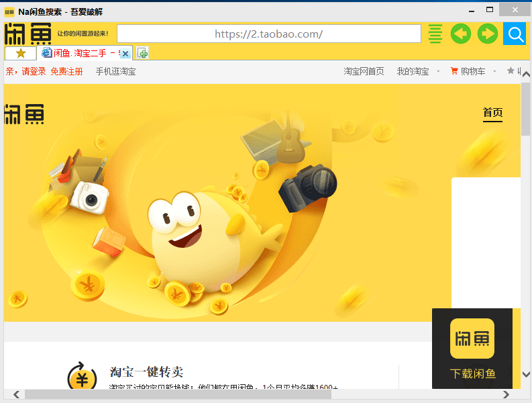532x403 pixels.
Task: Click the vertical scrollbar up arrow
Action: [526, 74]
